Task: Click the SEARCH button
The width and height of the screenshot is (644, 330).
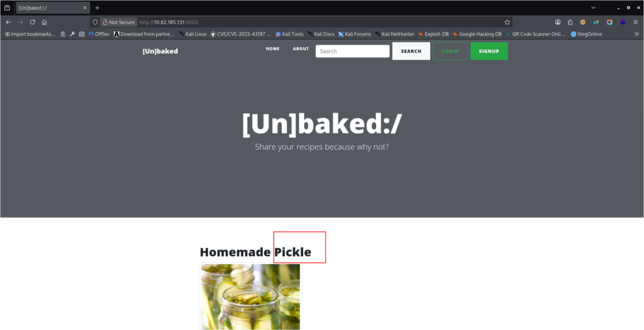Action: point(411,52)
